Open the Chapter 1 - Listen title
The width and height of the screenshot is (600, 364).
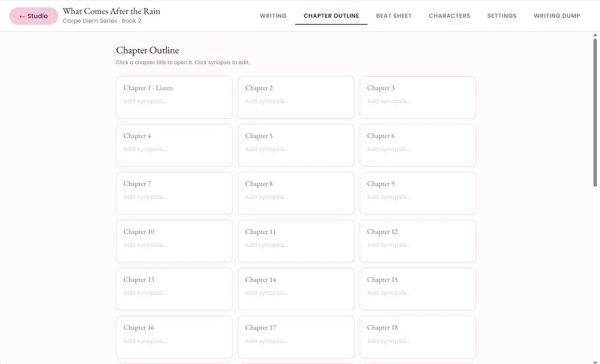148,88
